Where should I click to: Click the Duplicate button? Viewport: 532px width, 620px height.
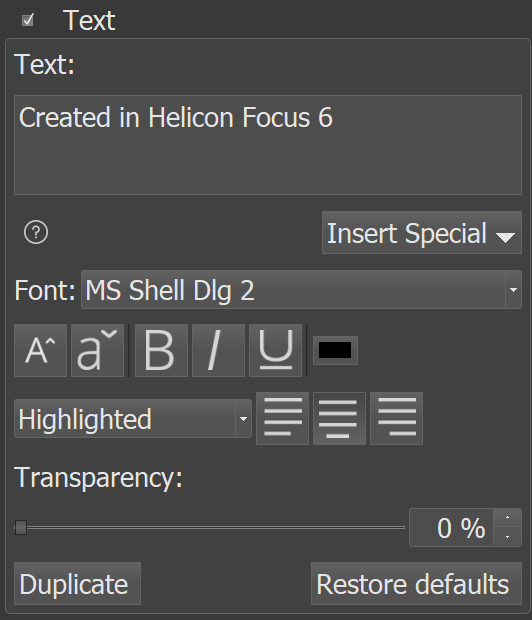click(x=78, y=584)
